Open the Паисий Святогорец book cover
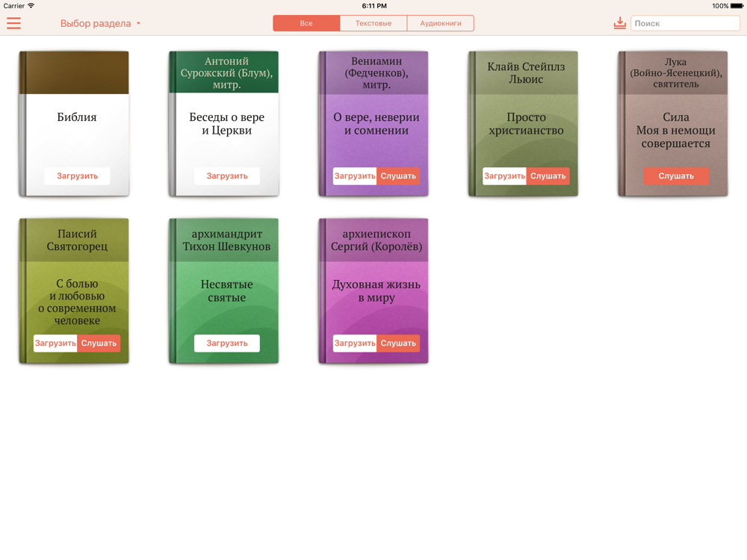 [x=74, y=290]
